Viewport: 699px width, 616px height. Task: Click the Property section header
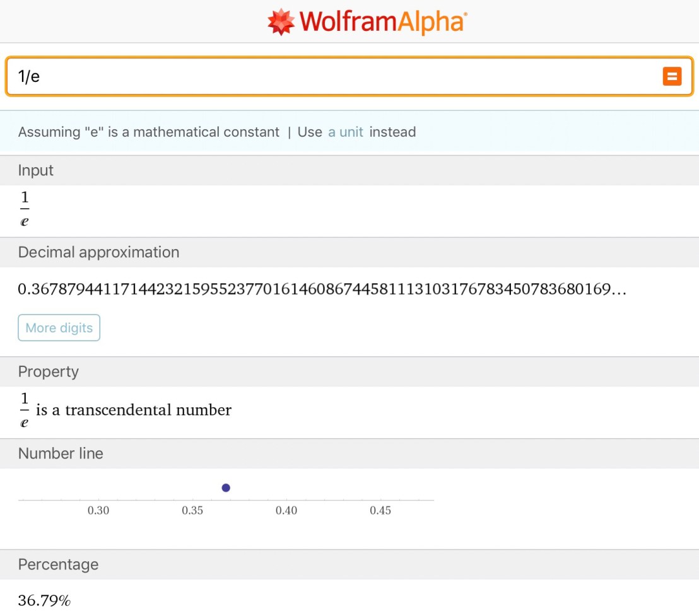pos(49,371)
